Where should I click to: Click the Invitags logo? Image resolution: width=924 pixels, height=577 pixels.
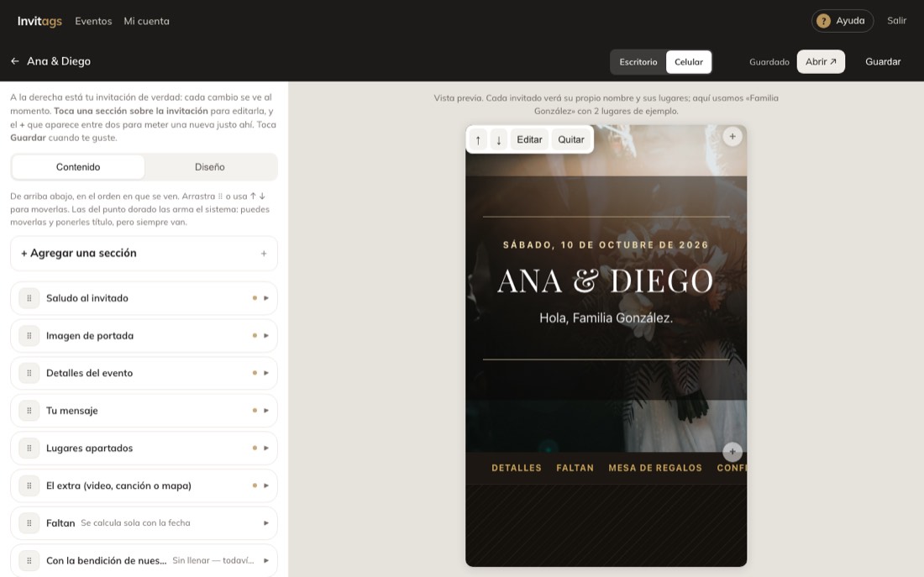coord(39,21)
